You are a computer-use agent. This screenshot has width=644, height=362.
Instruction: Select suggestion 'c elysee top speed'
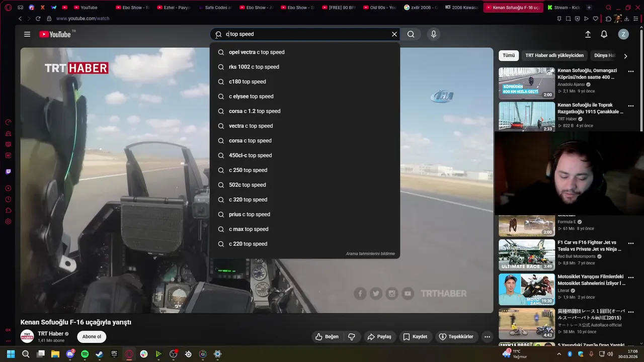pyautogui.click(x=305, y=97)
